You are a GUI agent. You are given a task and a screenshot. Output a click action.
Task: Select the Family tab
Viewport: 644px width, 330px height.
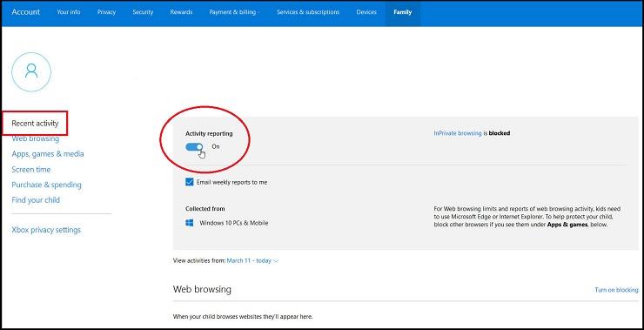pyautogui.click(x=402, y=12)
